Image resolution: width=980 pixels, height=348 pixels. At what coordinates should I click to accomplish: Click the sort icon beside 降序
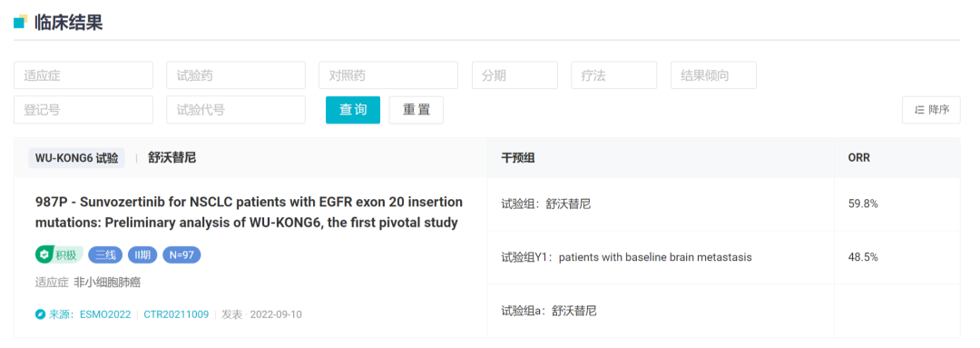tap(919, 110)
